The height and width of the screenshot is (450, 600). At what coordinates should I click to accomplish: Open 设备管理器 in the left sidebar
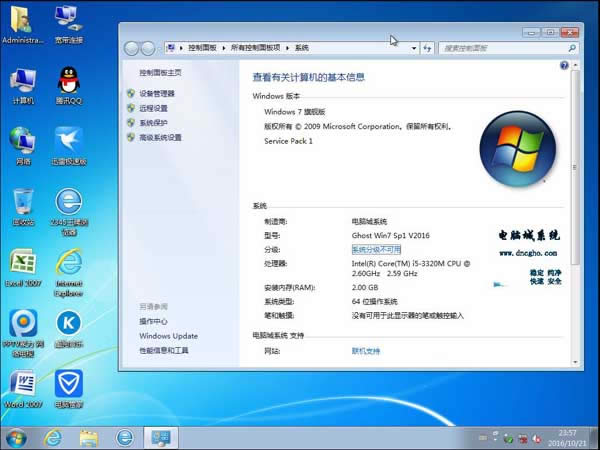coord(156,93)
